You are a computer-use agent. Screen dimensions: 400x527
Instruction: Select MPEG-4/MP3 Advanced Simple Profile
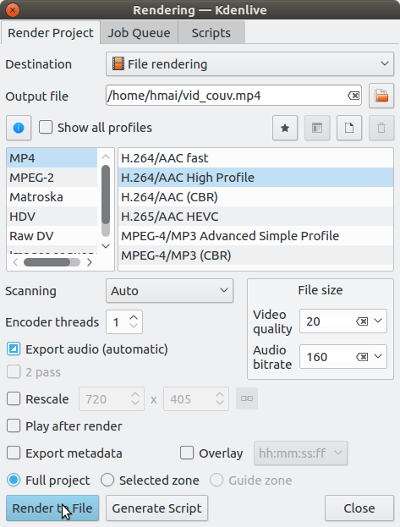click(x=256, y=236)
